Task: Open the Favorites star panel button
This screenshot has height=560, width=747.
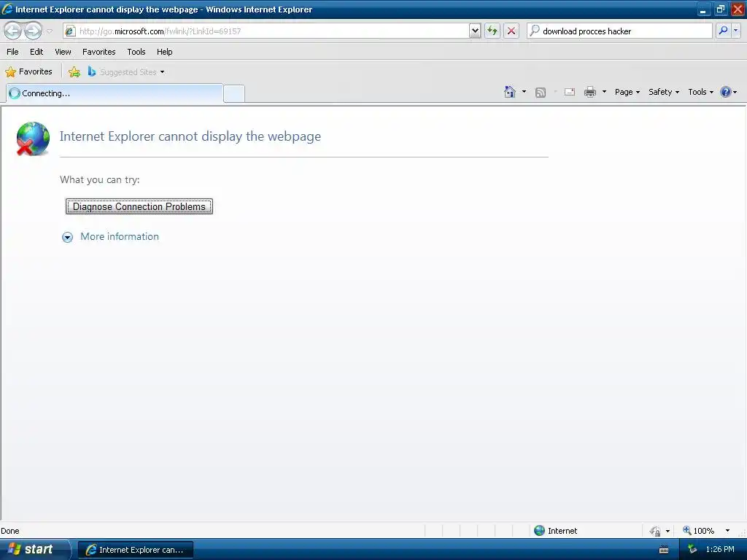Action: (28, 72)
